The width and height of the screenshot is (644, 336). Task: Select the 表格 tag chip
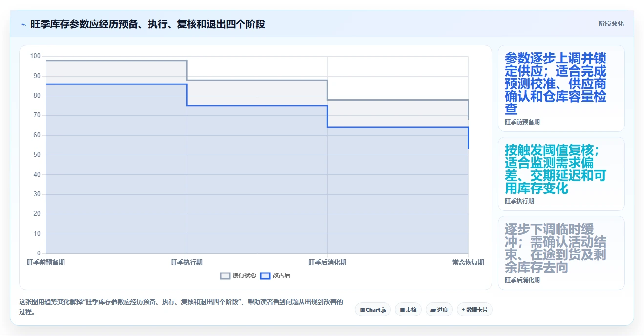(x=408, y=310)
